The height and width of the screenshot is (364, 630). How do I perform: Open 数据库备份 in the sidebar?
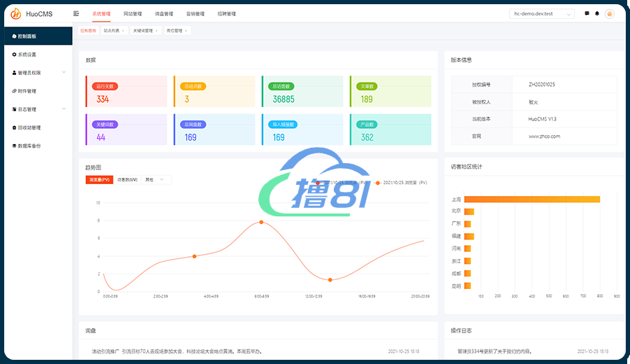coord(29,146)
